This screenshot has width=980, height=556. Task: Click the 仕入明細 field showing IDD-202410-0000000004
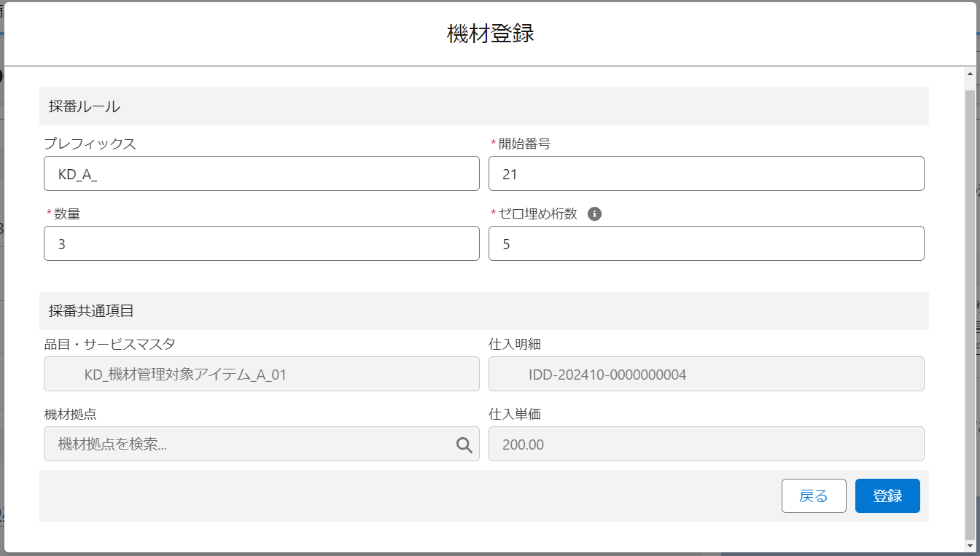[706, 375]
